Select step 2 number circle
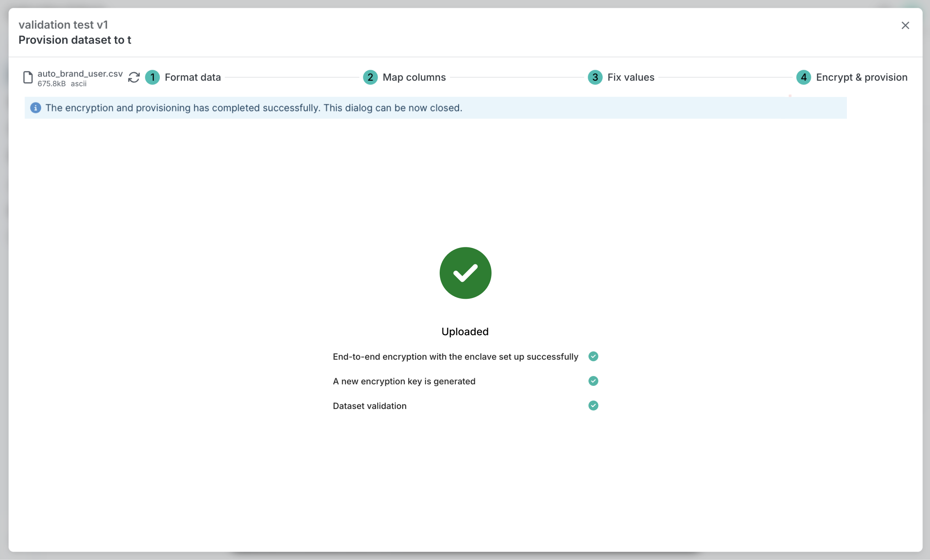930x560 pixels. click(370, 77)
